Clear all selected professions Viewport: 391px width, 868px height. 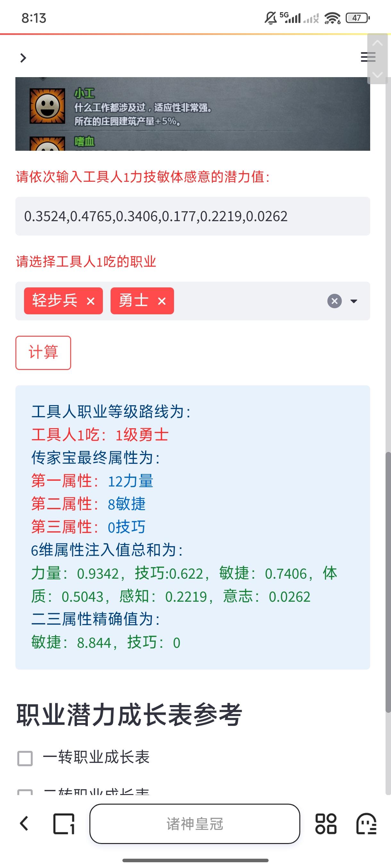coord(334,301)
